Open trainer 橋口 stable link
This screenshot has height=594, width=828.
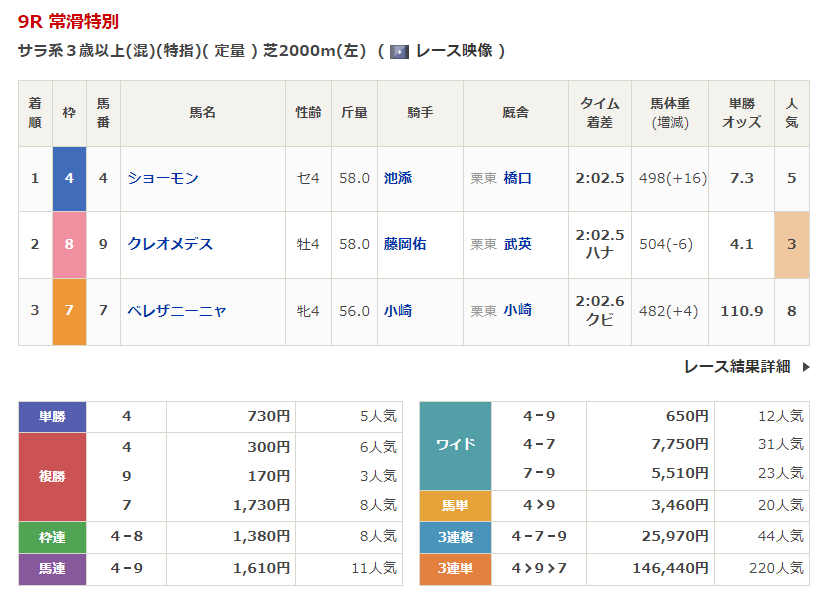pos(518,178)
